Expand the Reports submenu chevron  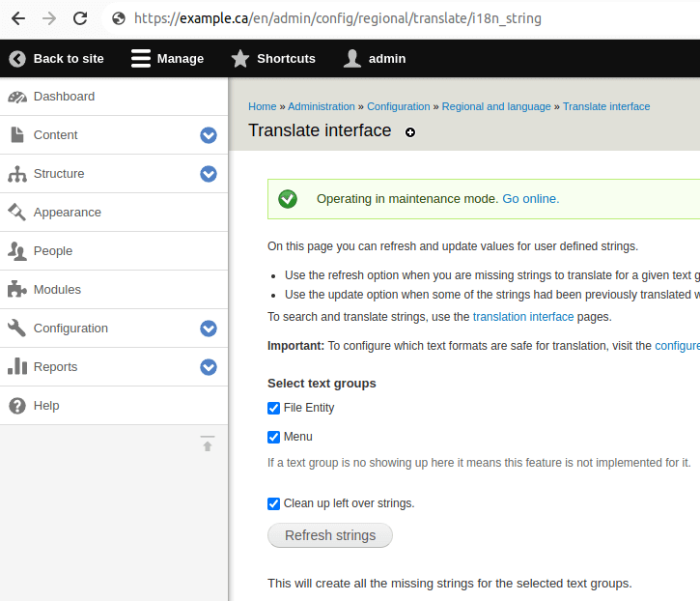pyautogui.click(x=209, y=367)
